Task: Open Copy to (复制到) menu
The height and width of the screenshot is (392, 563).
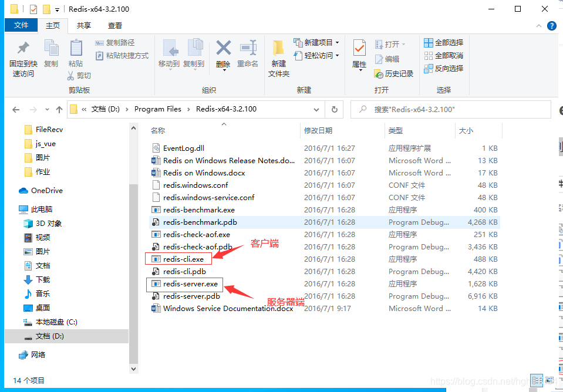Action: (x=194, y=55)
